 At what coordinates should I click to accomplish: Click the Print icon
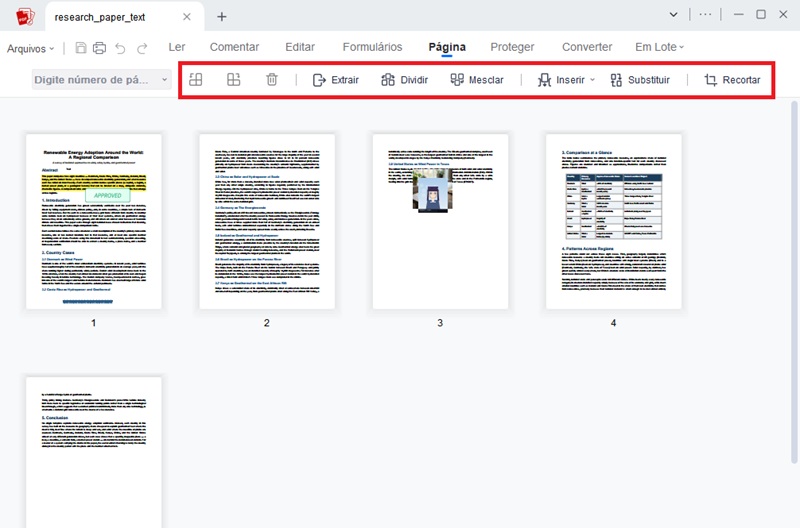99,48
